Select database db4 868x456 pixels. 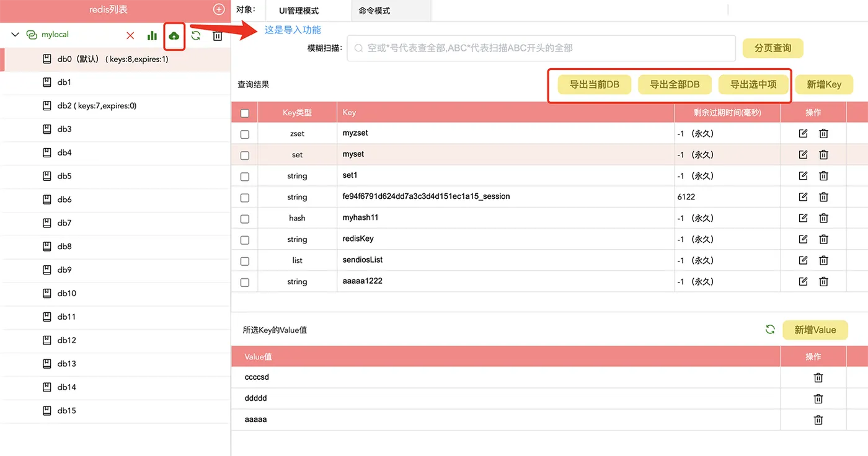(115, 153)
